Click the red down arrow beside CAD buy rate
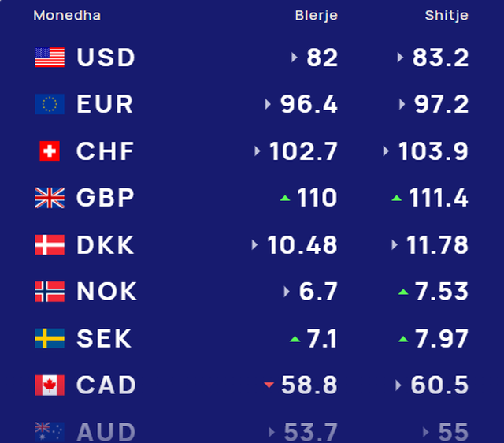Image resolution: width=504 pixels, height=443 pixels. pyautogui.click(x=269, y=385)
